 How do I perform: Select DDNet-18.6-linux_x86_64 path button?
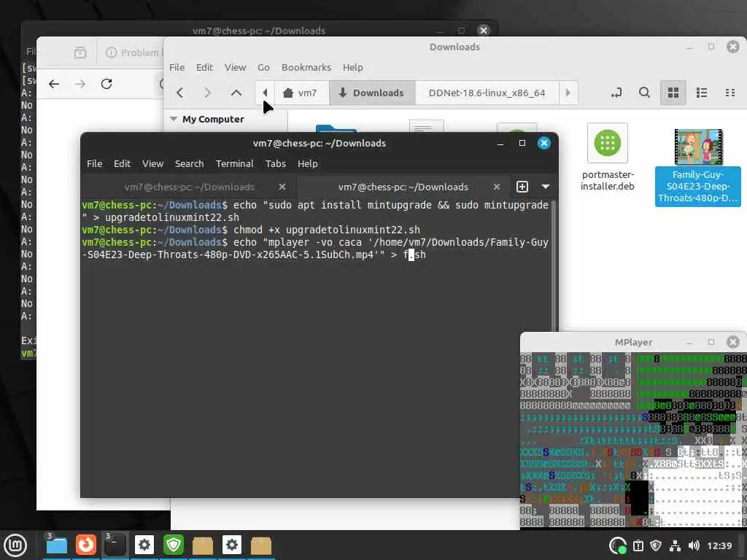[x=487, y=93]
